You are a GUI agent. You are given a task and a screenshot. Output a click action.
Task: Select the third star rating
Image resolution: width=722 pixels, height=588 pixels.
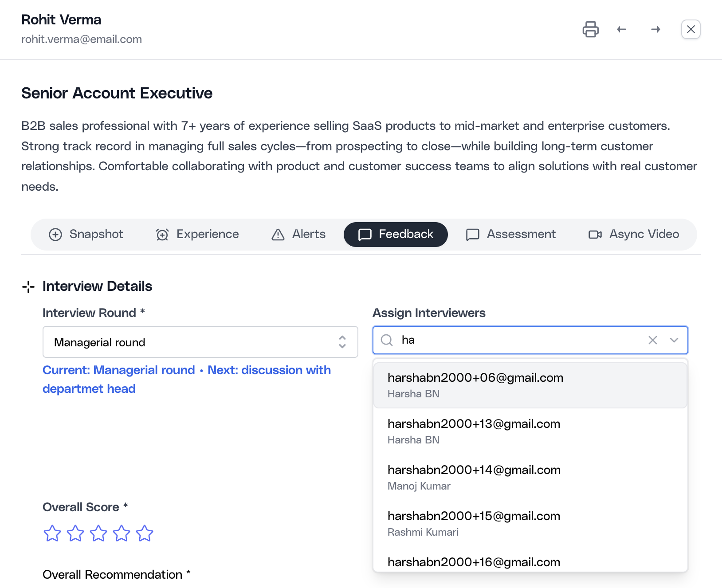coord(98,533)
